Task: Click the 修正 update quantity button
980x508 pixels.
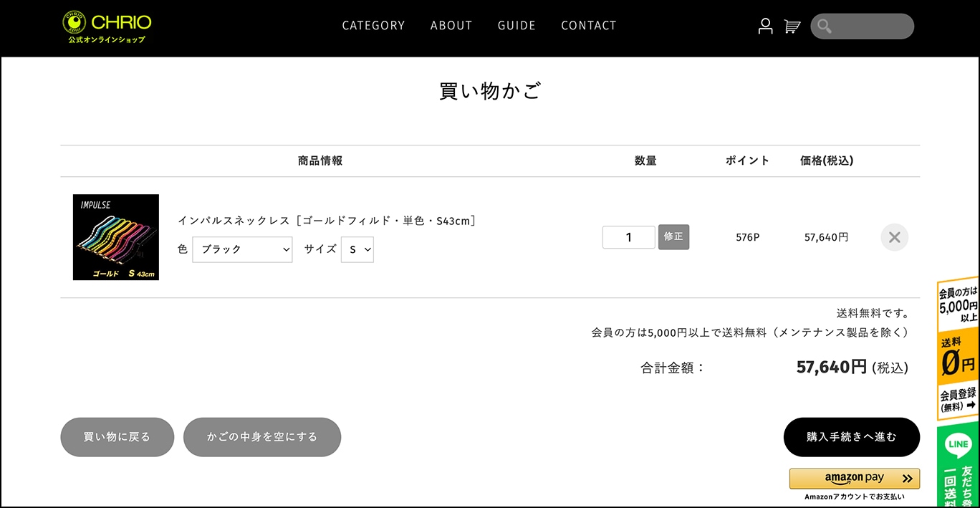Action: point(673,236)
